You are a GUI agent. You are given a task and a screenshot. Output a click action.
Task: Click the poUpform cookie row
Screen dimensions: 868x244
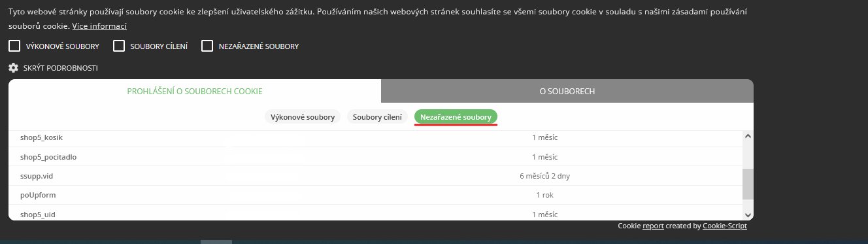point(375,195)
